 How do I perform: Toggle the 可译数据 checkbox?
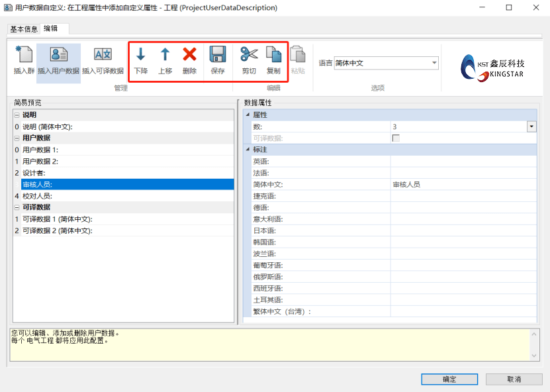[396, 138]
